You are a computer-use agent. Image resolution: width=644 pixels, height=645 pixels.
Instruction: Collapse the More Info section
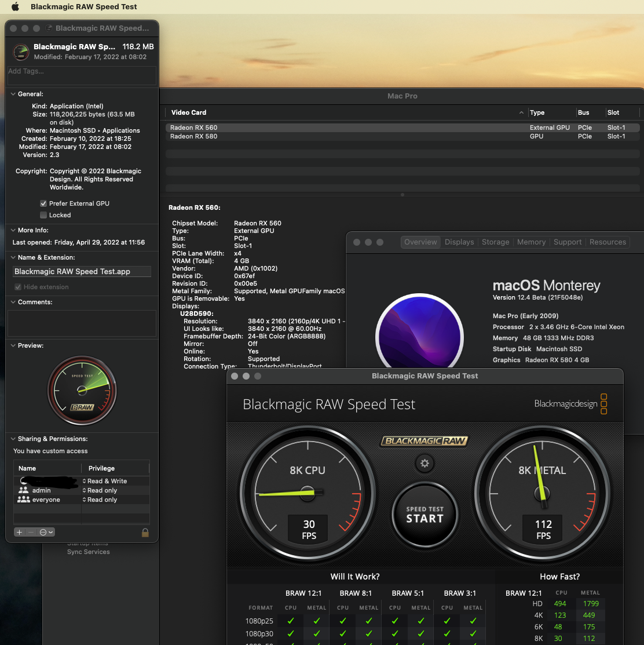click(13, 231)
